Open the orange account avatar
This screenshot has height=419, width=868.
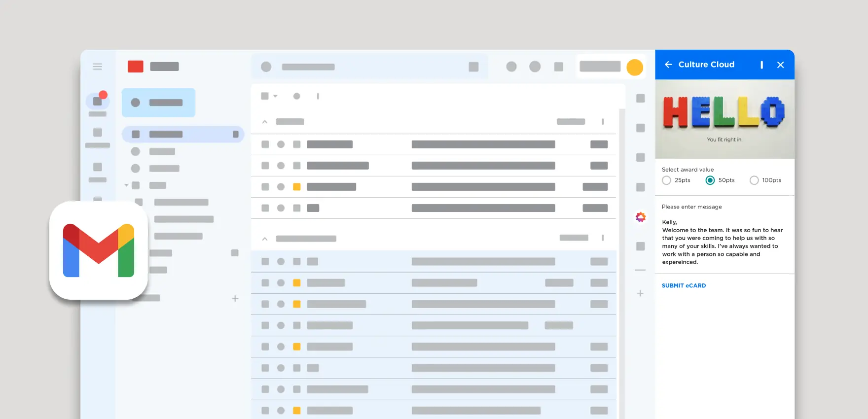(x=635, y=67)
